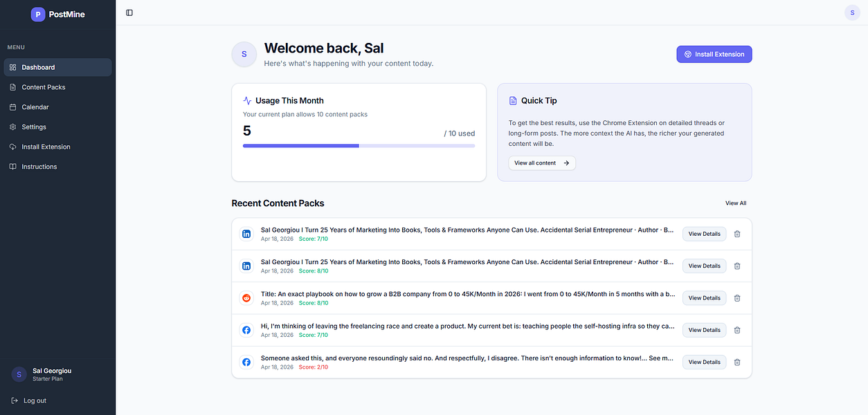Click the LinkedIn icon of the Score 7/10 Sal Georgiou pack
The height and width of the screenshot is (415, 868).
coord(246,234)
